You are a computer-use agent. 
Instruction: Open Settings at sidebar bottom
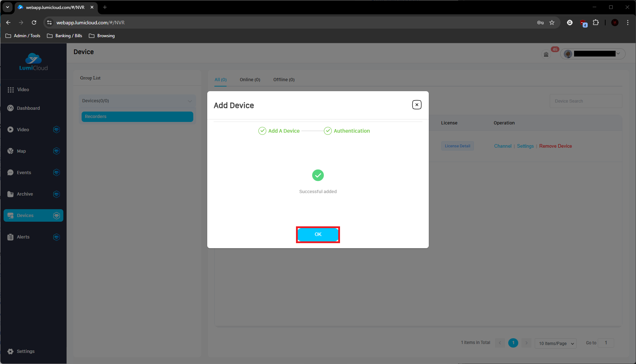coord(25,351)
